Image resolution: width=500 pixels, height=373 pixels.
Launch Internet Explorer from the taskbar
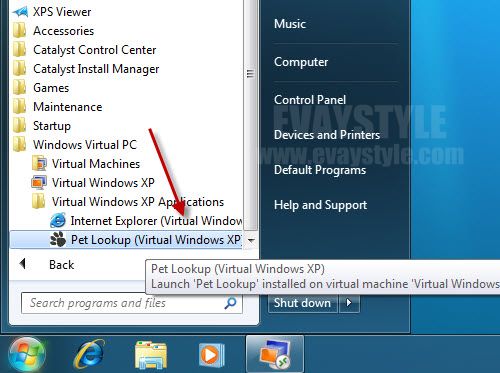[89, 355]
